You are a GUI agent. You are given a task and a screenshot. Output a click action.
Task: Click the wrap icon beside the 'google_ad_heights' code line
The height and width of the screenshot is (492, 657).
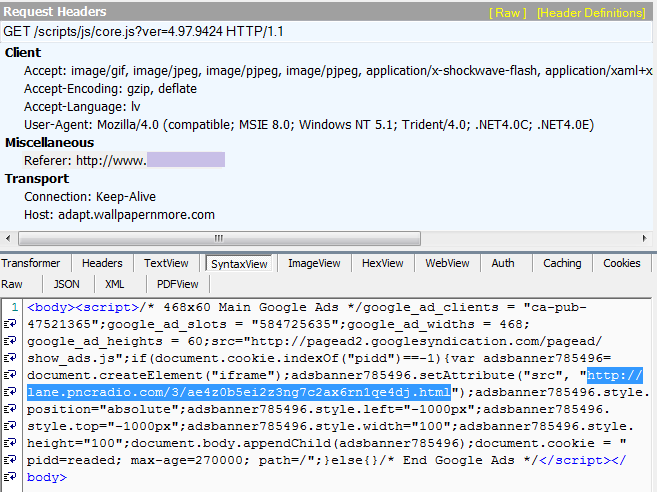[x=10, y=341]
